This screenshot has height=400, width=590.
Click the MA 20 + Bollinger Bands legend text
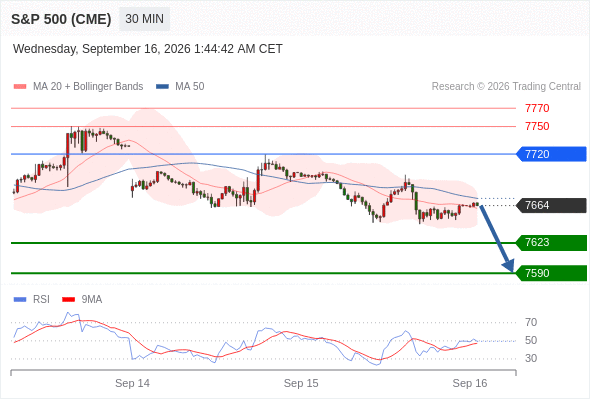point(88,87)
